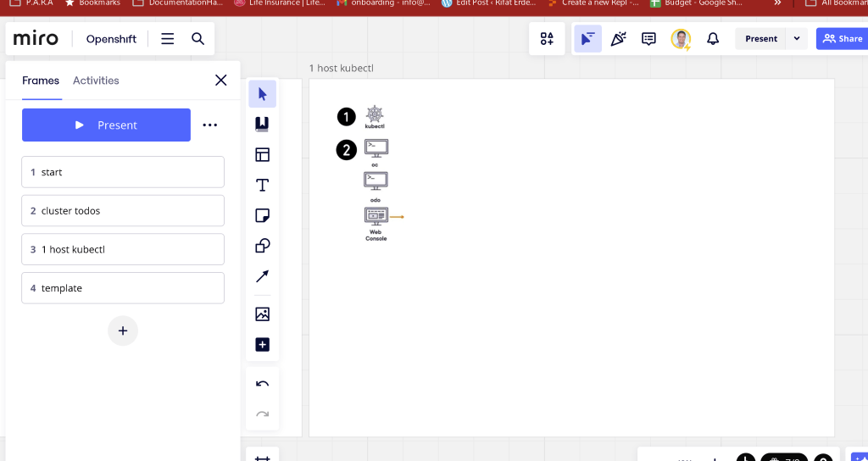Close the Frames panel
Screen dimensions: 868x461
[x=221, y=81]
